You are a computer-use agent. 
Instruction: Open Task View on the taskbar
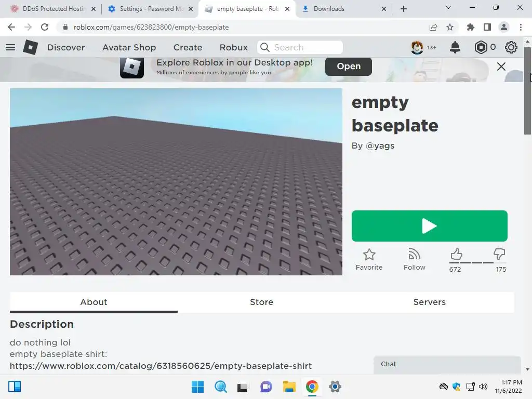[x=242, y=387]
